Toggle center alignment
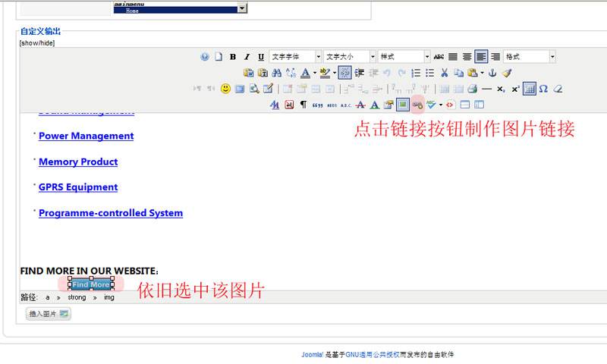The height and width of the screenshot is (364, 607). pyautogui.click(x=467, y=57)
